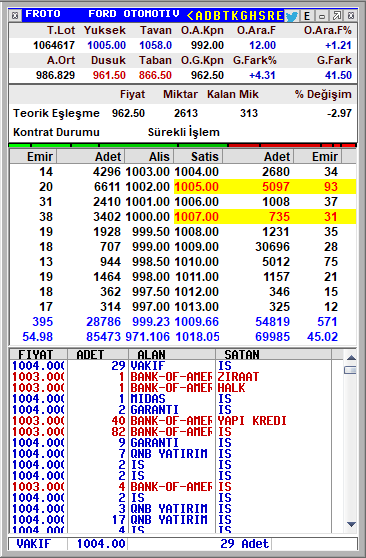Select the trade bought by MIDAS
366x558 pixels.
(171, 399)
